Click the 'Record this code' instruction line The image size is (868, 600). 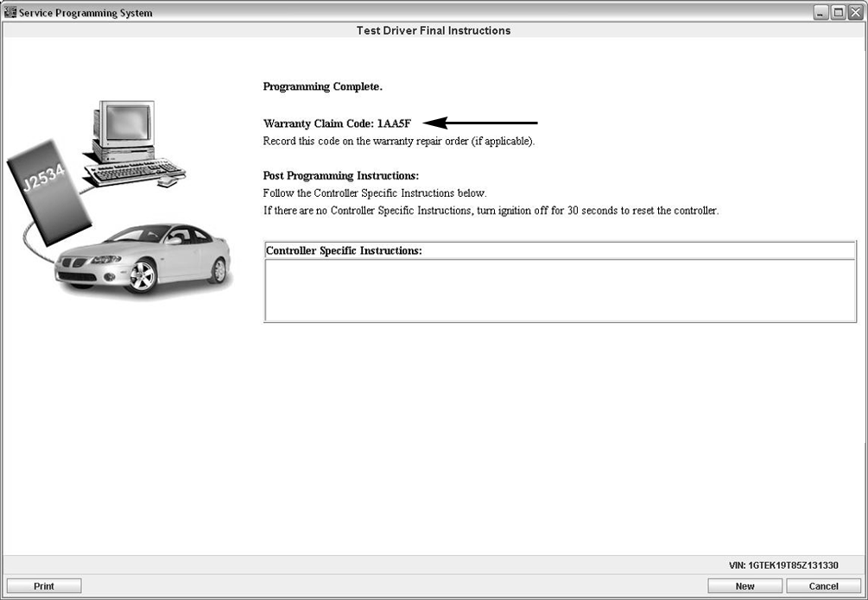(x=398, y=141)
